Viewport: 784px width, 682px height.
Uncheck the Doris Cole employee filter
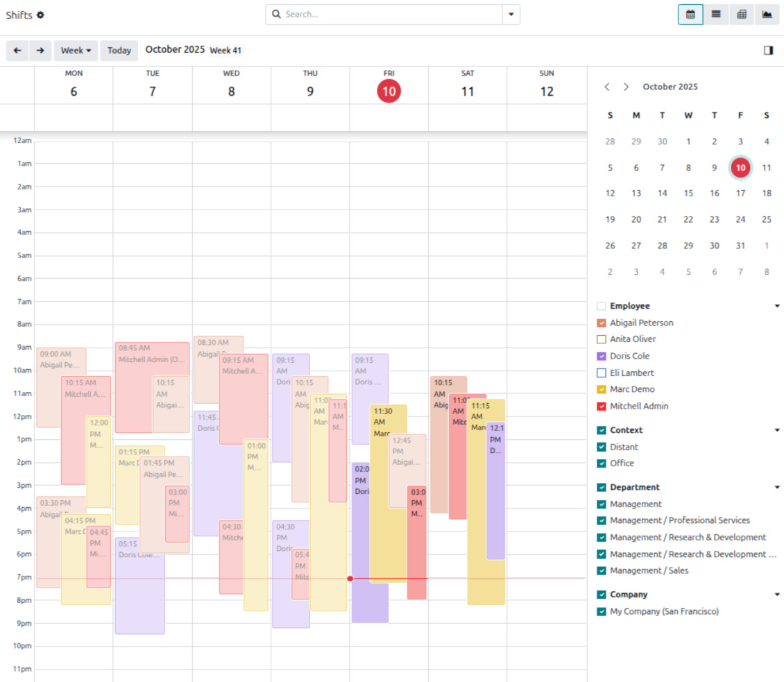pyautogui.click(x=602, y=356)
